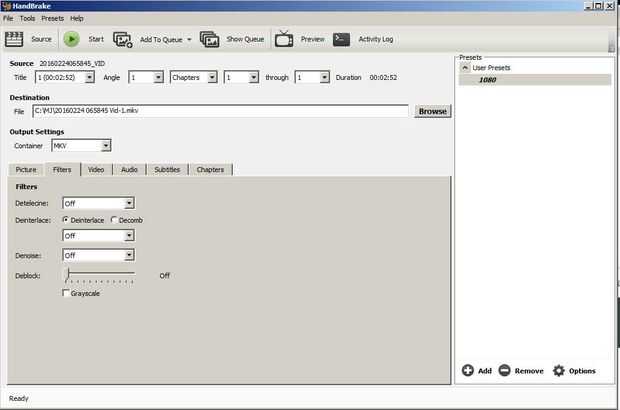
Task: Select the 1080 user preset
Action: click(535, 80)
